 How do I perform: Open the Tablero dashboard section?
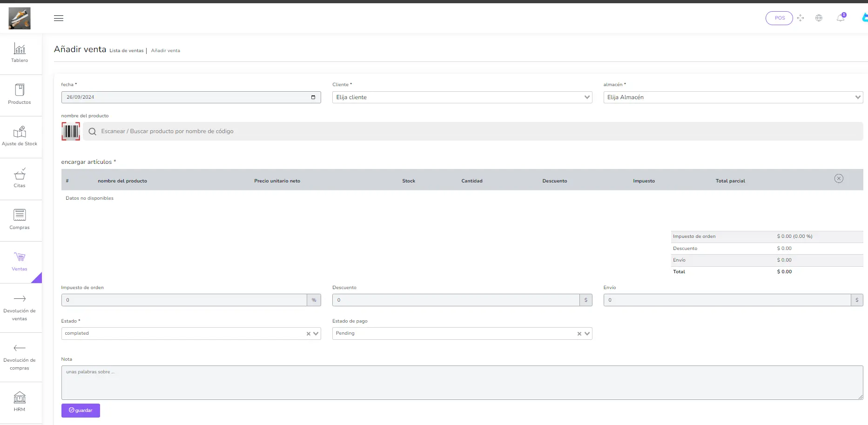[20, 53]
